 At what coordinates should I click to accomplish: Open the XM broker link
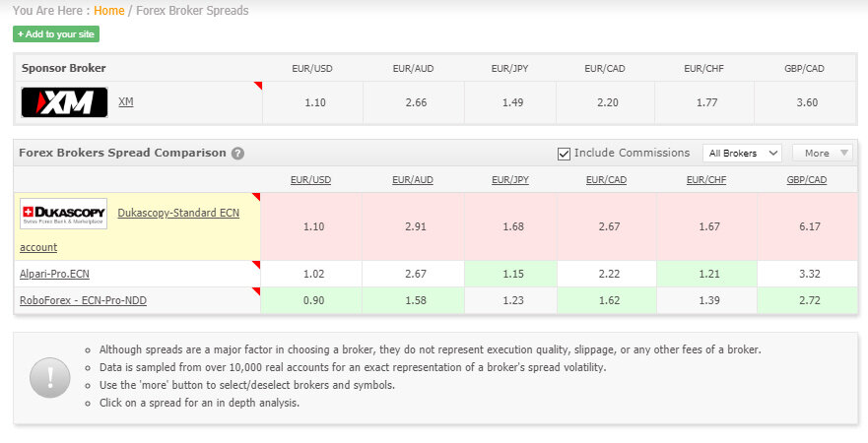(x=126, y=101)
